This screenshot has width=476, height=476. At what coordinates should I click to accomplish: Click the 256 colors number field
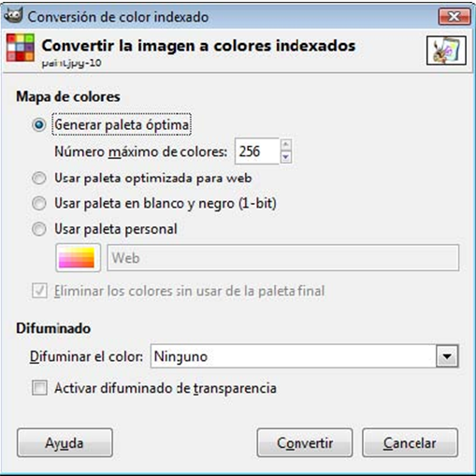(x=257, y=151)
